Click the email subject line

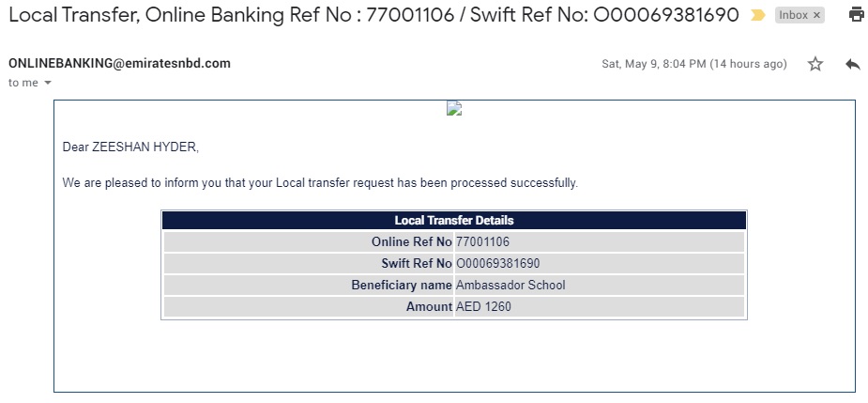coord(373,15)
